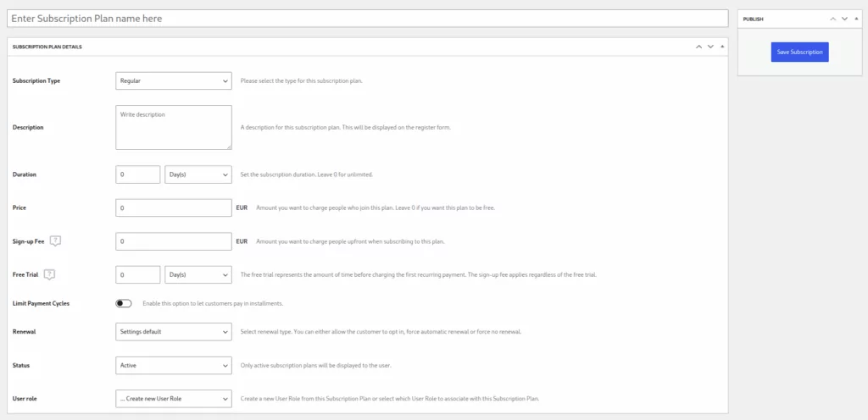Open the Free Trial unit Day(s) dropdown
Viewport: 868px width, 420px height.
click(198, 274)
